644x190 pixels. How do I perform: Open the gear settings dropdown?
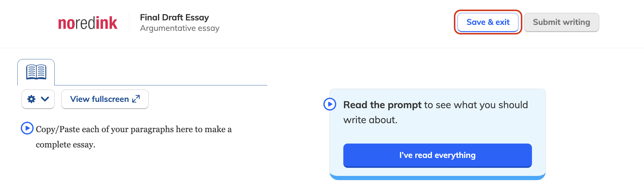tap(32, 99)
